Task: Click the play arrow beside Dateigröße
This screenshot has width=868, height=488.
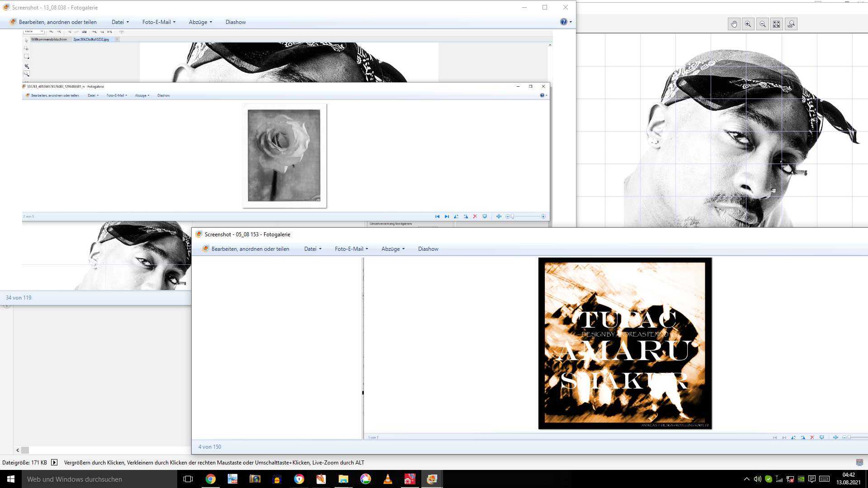Action: pyautogui.click(x=54, y=462)
